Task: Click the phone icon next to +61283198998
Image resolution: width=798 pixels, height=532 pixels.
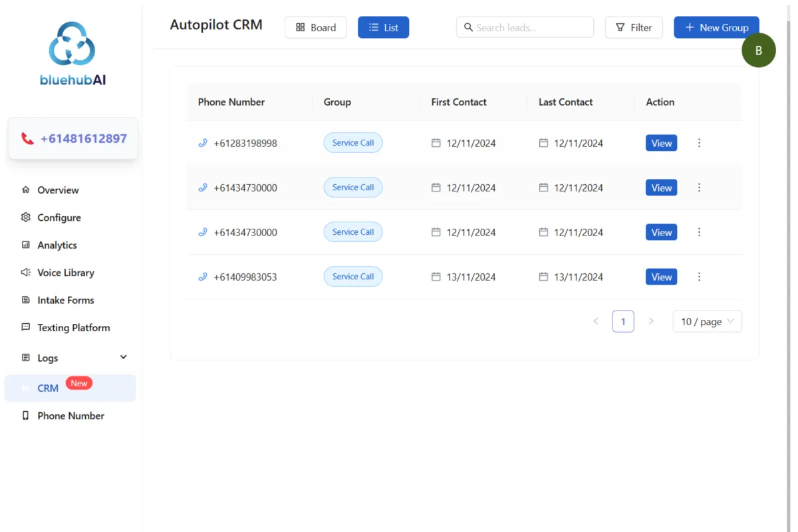Action: tap(203, 143)
